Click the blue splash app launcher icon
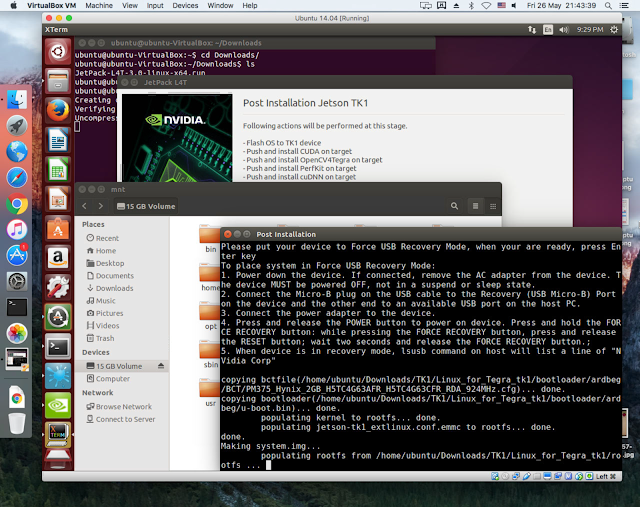Screen dimensions: 640x507 pyautogui.click(x=58, y=376)
